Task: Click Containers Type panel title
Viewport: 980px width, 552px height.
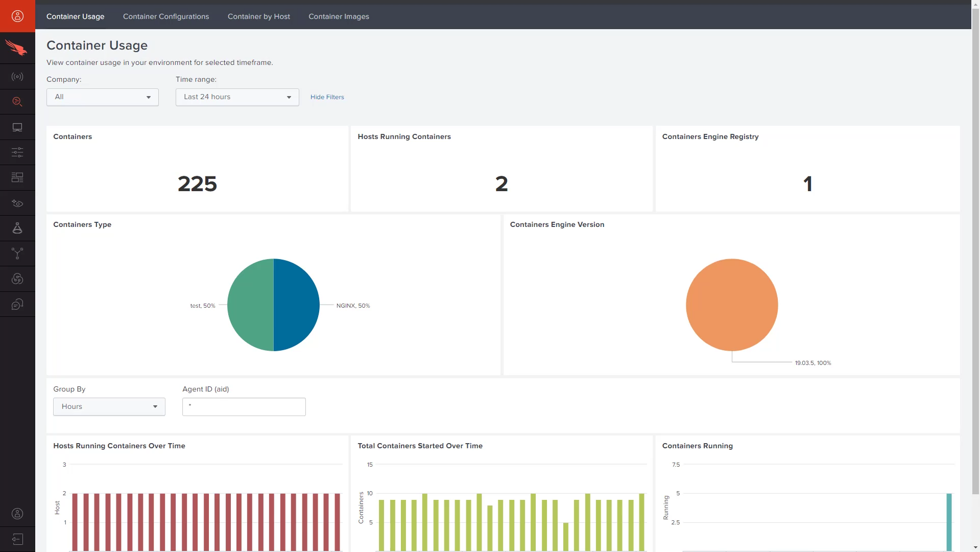Action: pyautogui.click(x=82, y=224)
